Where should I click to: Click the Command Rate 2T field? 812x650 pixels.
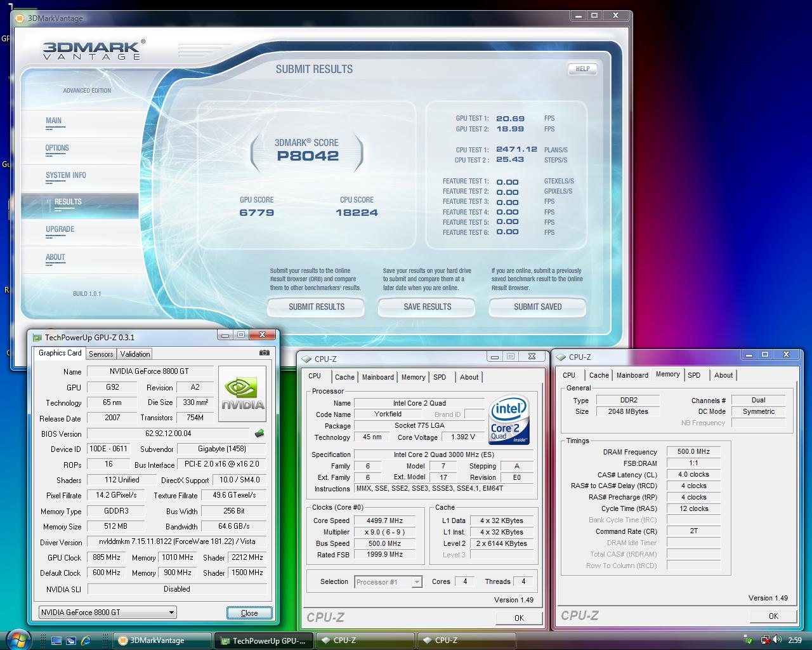[x=693, y=531]
